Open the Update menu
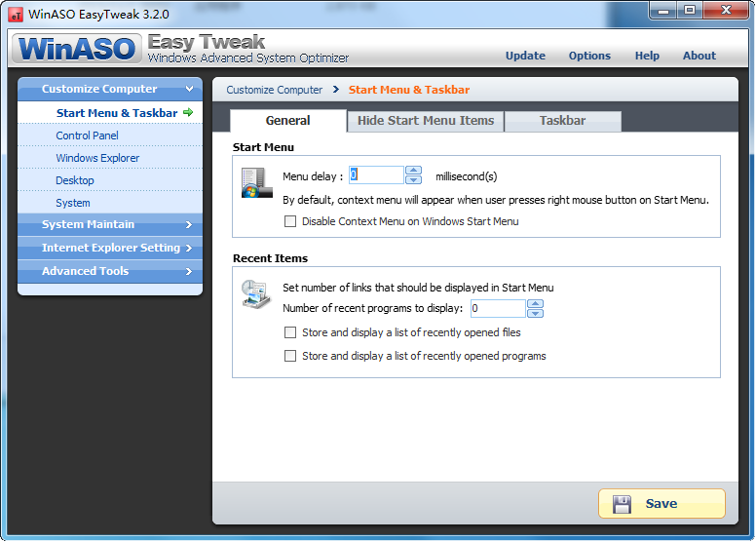This screenshot has height=542, width=756. [525, 56]
